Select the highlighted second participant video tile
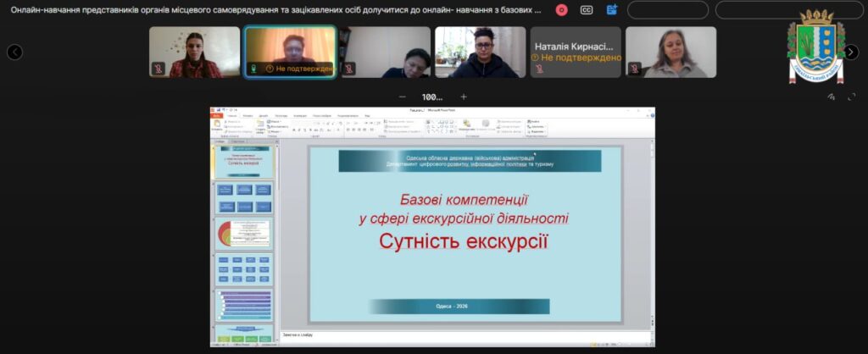 click(x=290, y=52)
